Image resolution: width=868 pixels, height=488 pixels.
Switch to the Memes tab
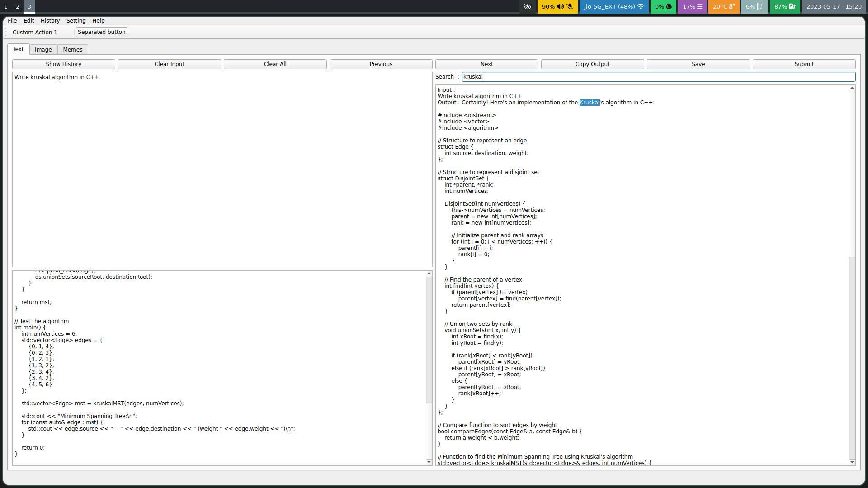click(72, 50)
